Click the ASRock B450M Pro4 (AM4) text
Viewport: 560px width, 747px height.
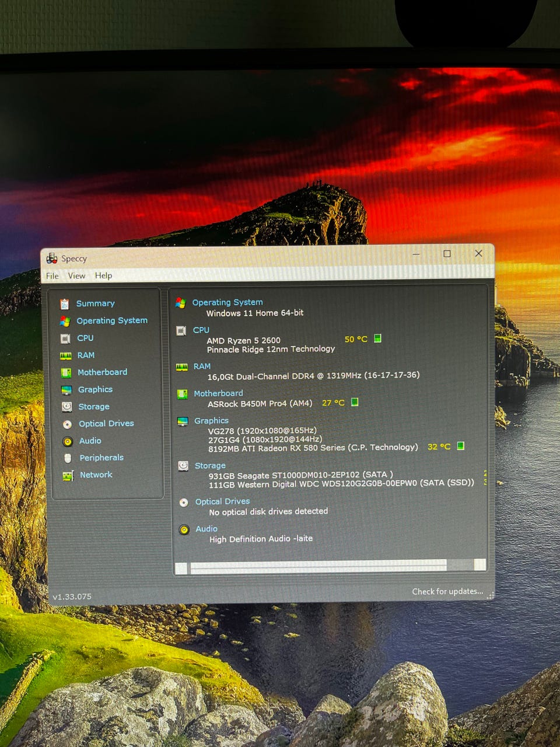pos(260,403)
